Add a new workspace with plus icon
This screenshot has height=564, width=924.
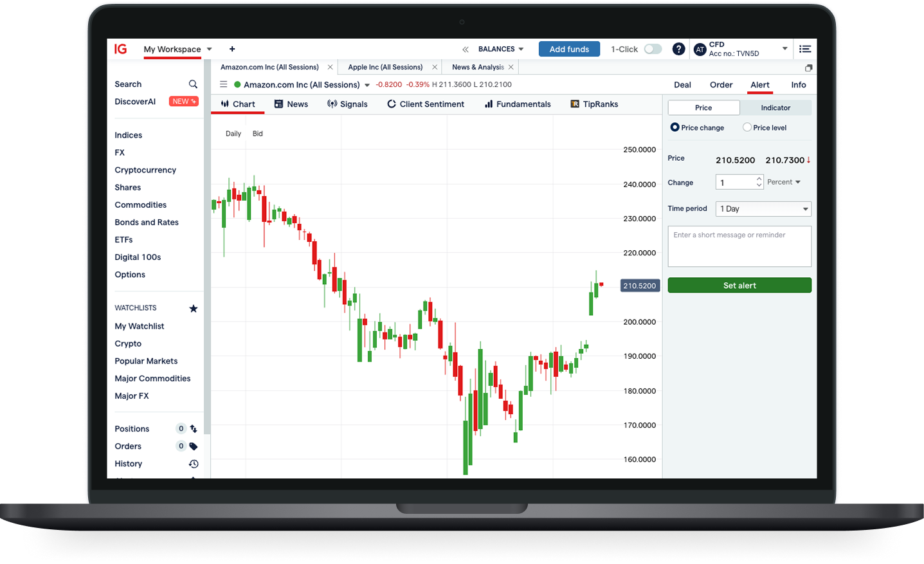(x=232, y=49)
